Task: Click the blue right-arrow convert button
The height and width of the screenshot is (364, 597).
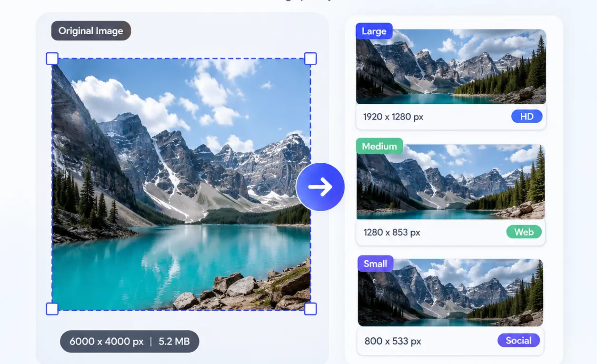Action: pyautogui.click(x=320, y=187)
